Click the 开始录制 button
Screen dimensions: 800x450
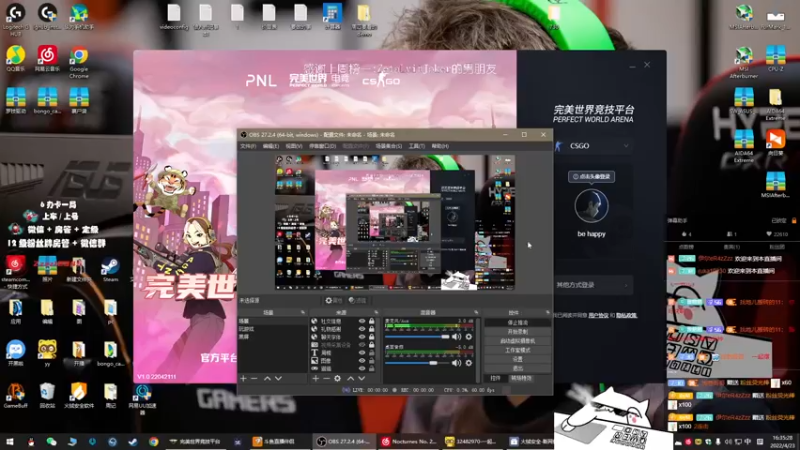coord(517,332)
